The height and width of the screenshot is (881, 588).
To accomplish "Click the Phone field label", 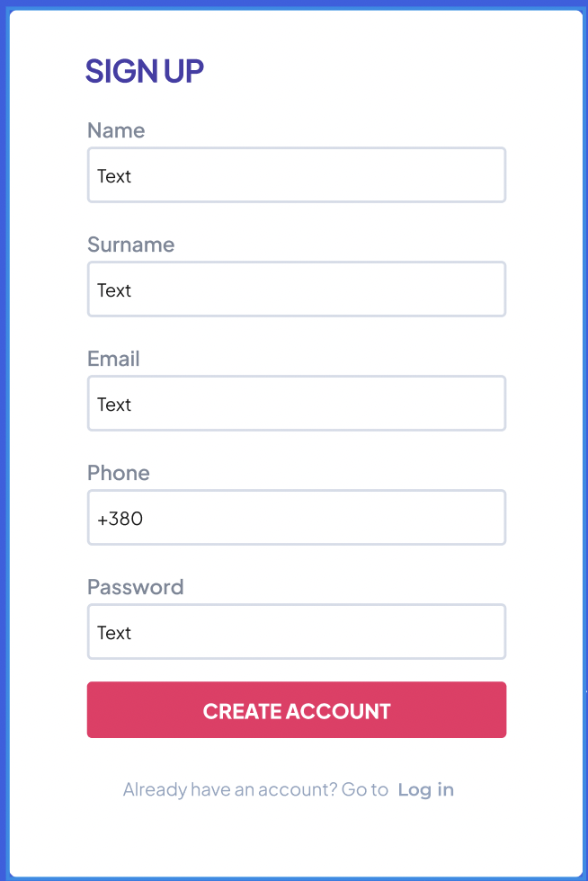I will [118, 473].
